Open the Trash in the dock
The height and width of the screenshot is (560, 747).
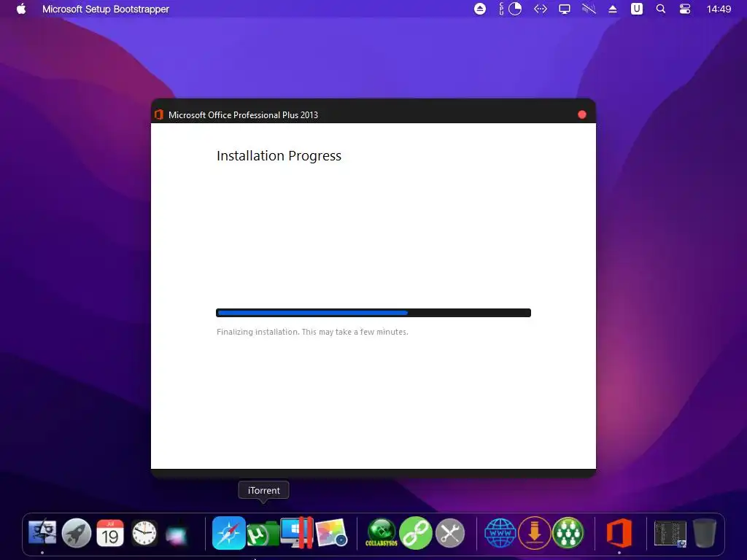704,532
